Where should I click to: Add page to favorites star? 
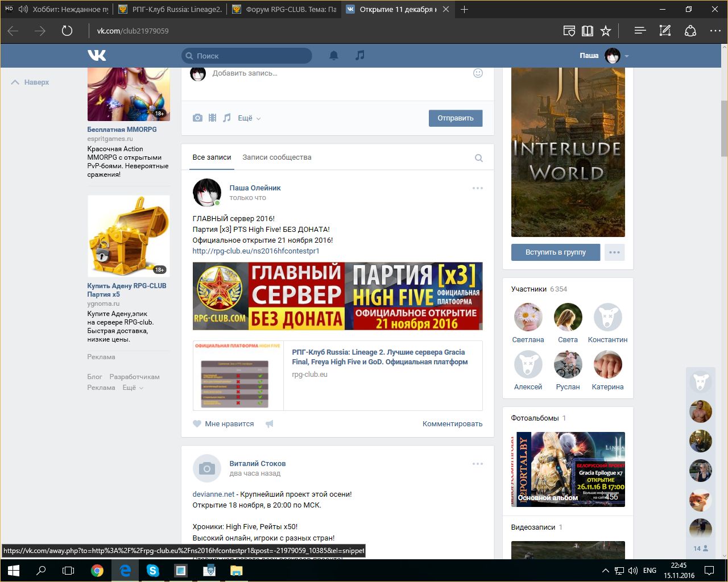(x=606, y=31)
